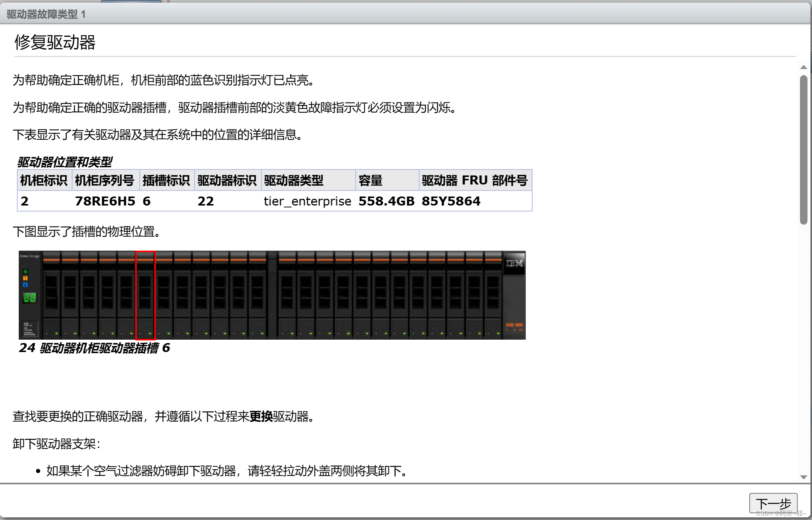Click the blue identify indicator on the enclosure
Viewport: 812px width, 520px height.
[26, 285]
